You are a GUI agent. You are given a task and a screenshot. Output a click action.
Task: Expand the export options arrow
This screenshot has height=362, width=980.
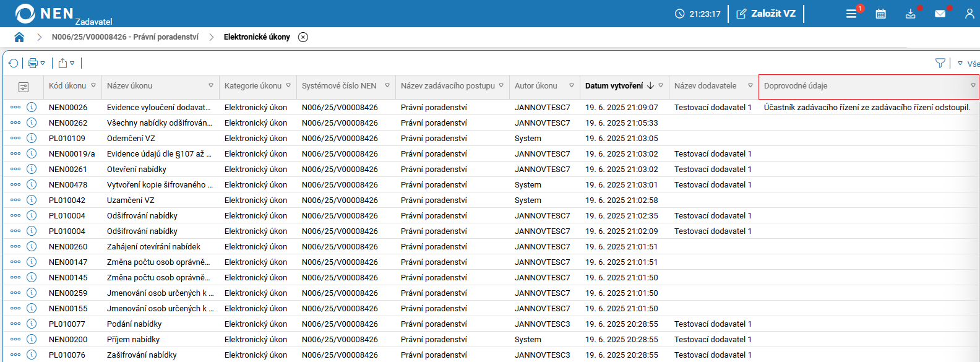point(72,63)
